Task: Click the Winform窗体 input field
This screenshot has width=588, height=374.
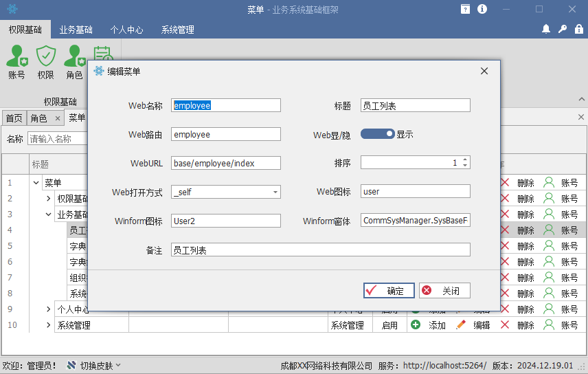Action: (415, 220)
